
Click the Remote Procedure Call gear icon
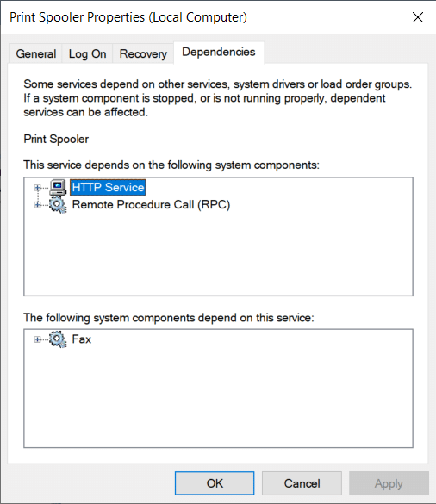[x=58, y=205]
